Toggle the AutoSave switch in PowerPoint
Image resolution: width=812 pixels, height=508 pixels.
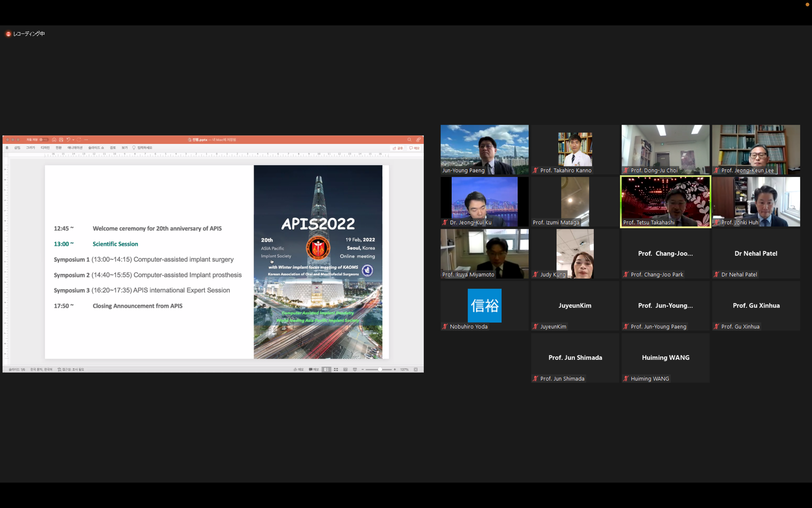click(44, 140)
